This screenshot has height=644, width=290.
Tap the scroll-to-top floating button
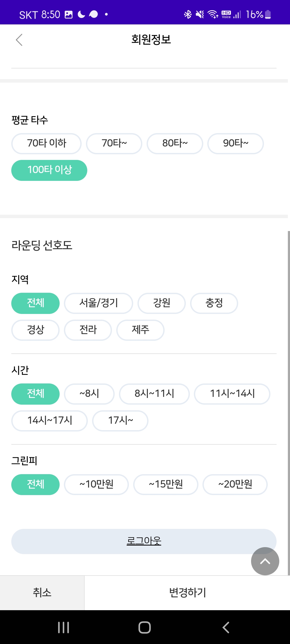pyautogui.click(x=265, y=561)
